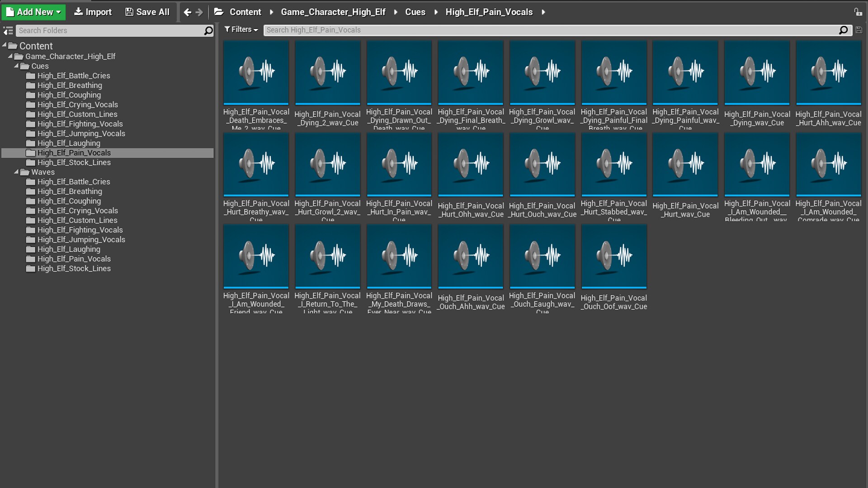Click the magnifier icon in the folder search
Viewport: 868px width, 488px height.
tap(208, 31)
